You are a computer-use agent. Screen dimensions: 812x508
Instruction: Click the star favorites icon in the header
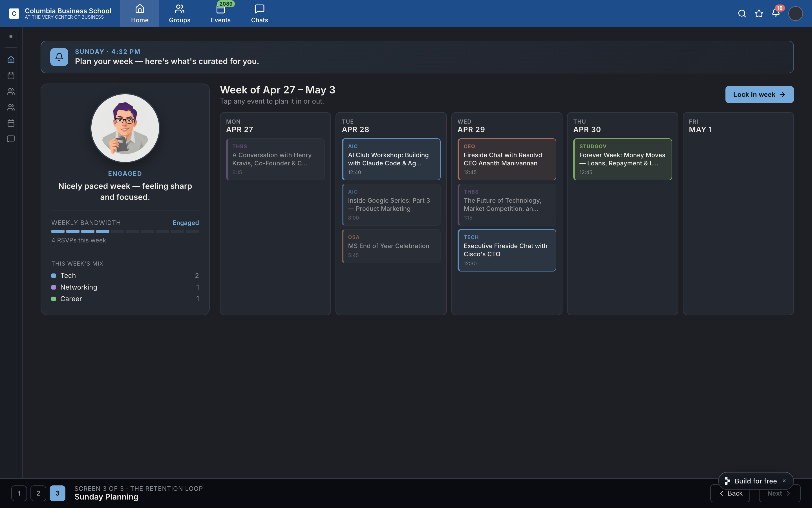click(x=759, y=14)
